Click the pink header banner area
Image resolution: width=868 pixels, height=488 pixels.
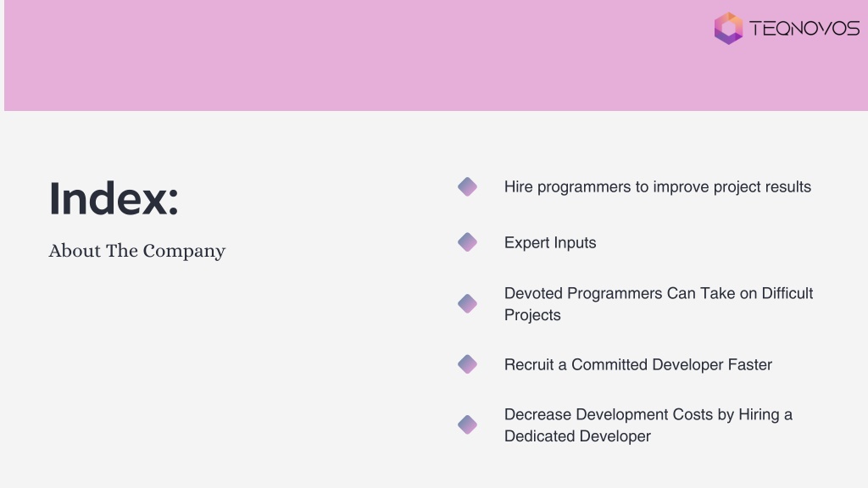click(354, 55)
